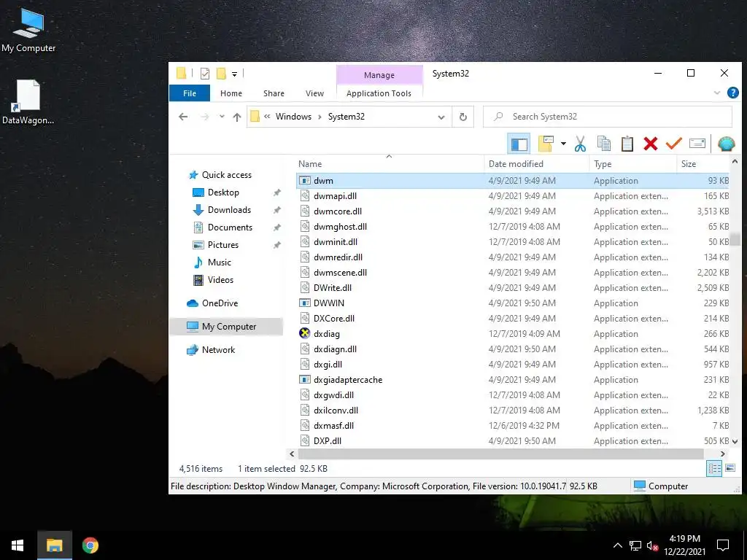Open the notification center icon
The image size is (747, 560).
(723, 545)
